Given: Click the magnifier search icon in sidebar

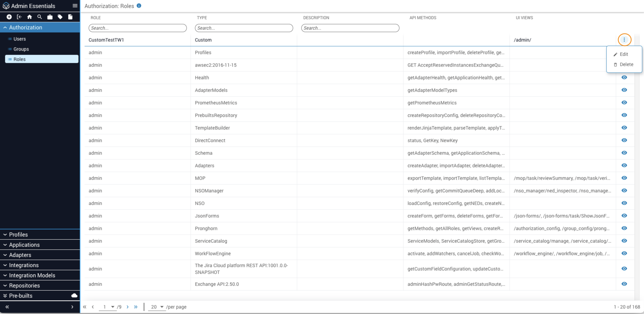Looking at the screenshot, I should (x=40, y=17).
